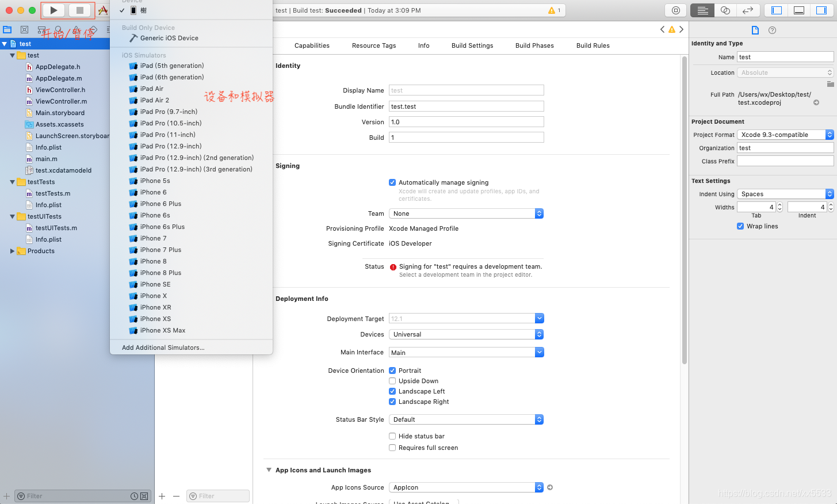Toggle the inspectors panel visibility
The image size is (837, 504).
click(x=821, y=10)
